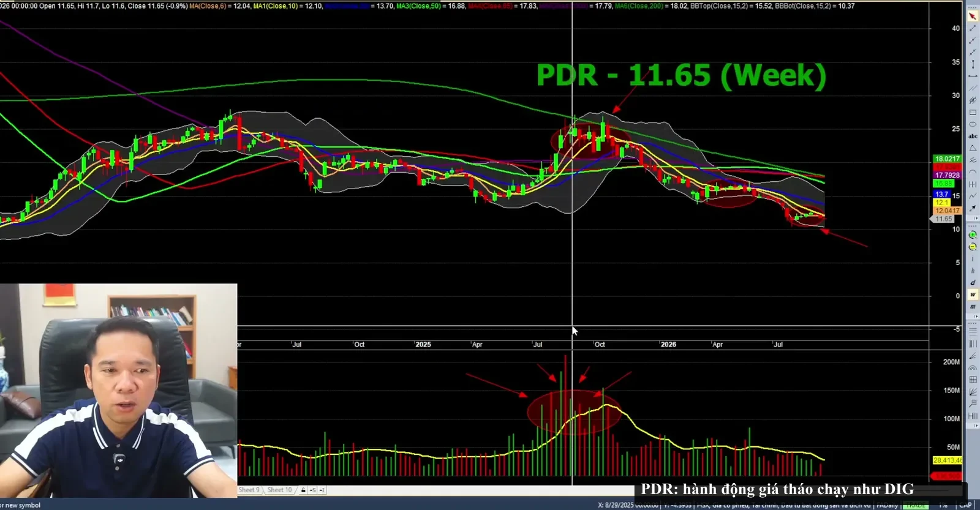
Task: Activate the Extended line tool
Action: coord(973,52)
